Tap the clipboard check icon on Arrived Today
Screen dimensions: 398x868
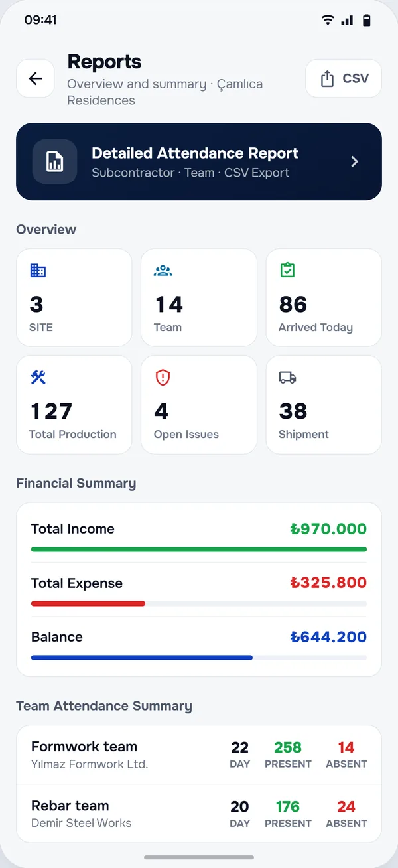(x=287, y=270)
